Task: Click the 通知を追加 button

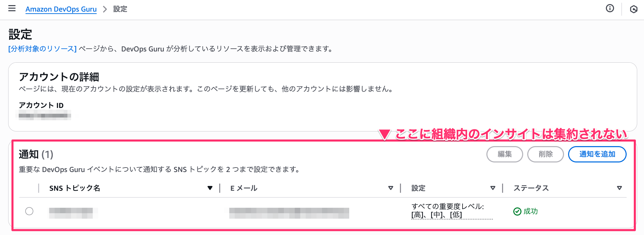Action: click(x=597, y=154)
